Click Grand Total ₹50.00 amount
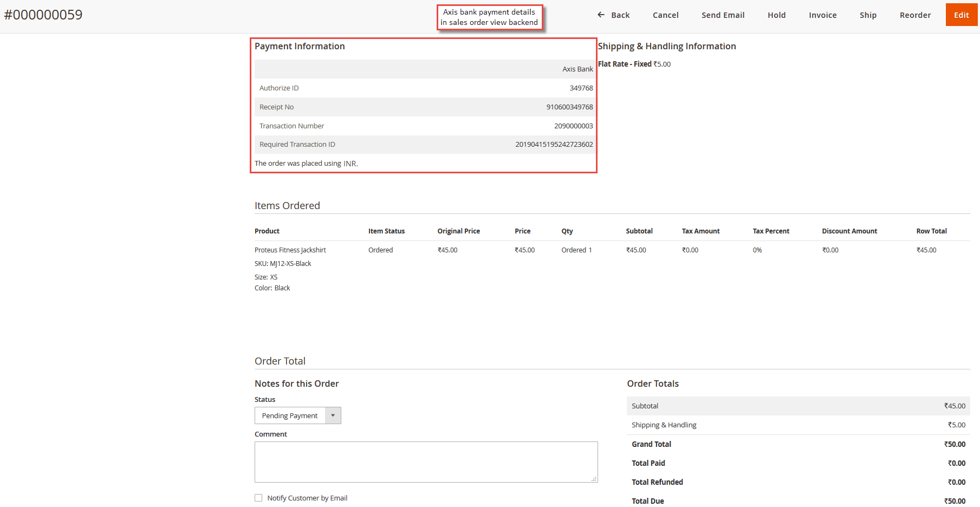980x507 pixels. pos(955,444)
